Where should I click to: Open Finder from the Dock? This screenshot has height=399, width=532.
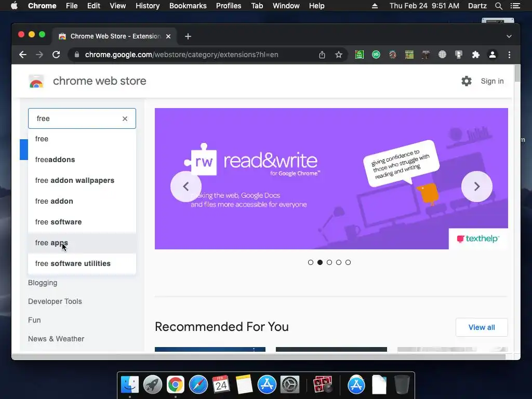(130, 385)
